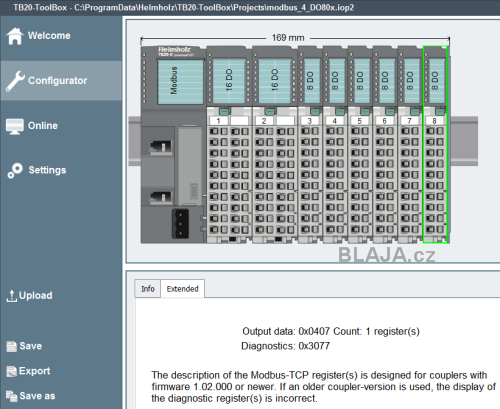Screen dimensions: 500x409
Task: Click the Online monitor icon
Action: [x=15, y=126]
